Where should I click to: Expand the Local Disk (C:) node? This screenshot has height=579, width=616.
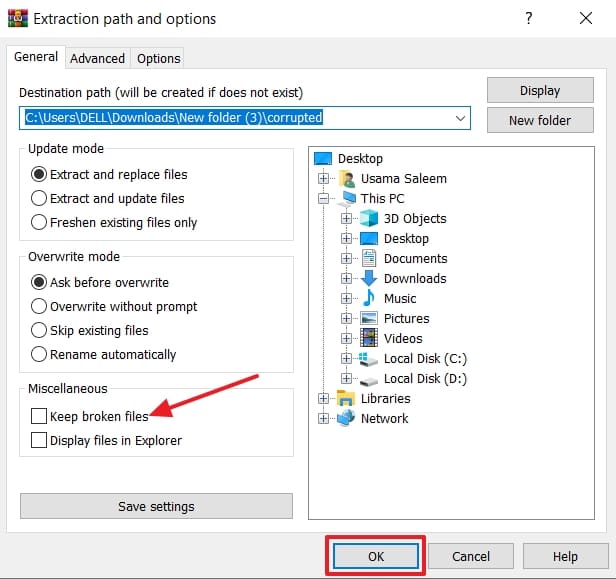click(x=346, y=358)
